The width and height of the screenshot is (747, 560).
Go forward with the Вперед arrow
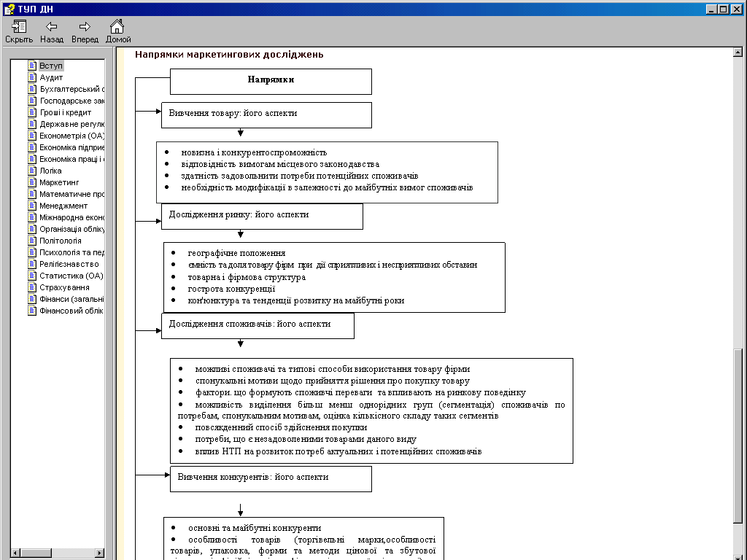(x=85, y=26)
